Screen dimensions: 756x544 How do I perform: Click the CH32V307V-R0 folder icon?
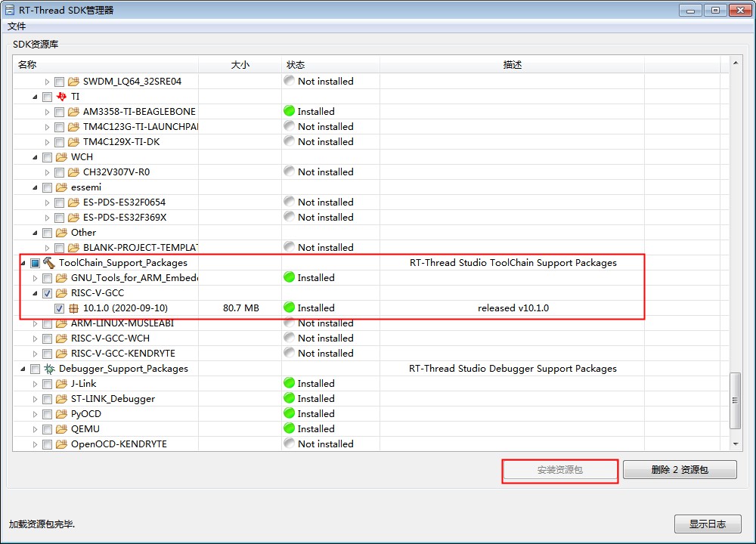pos(73,172)
